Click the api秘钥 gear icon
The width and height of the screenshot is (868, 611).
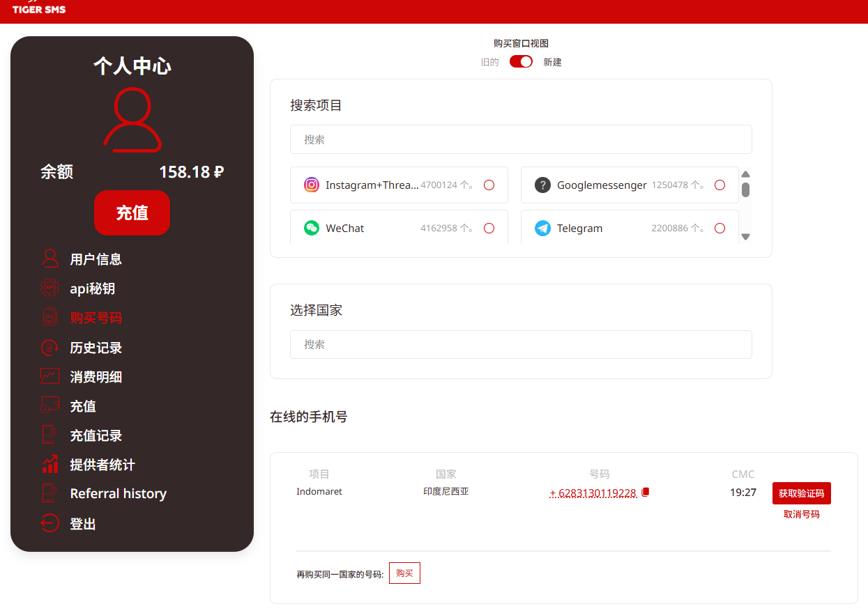click(x=50, y=288)
